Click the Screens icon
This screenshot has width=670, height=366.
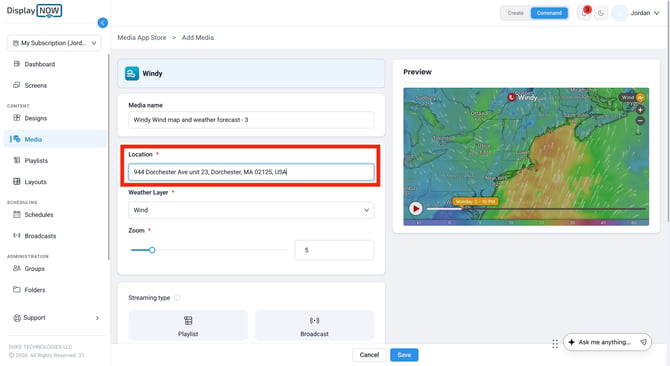[x=17, y=85]
